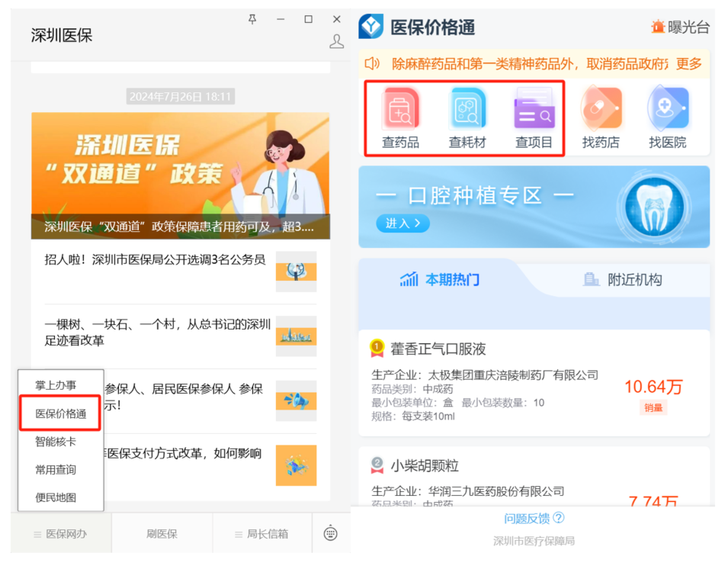The height and width of the screenshot is (566, 728).
Task: Click the 深圳医保 window title
Action: click(62, 35)
